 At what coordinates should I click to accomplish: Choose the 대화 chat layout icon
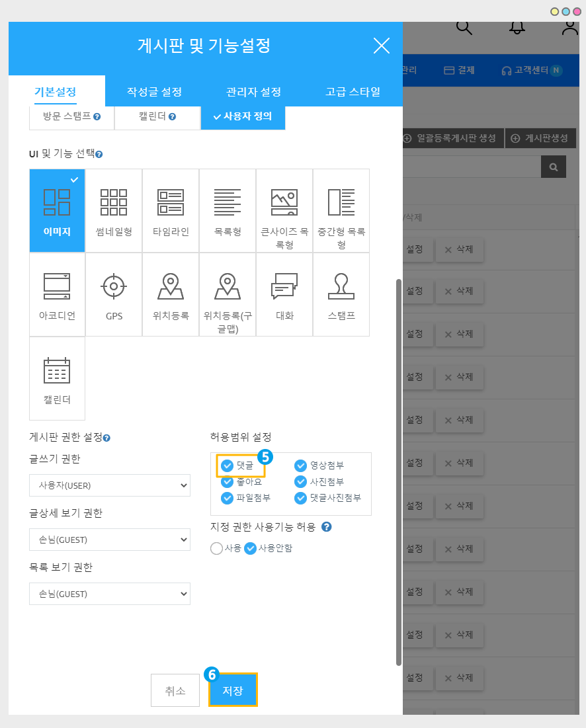coord(284,286)
